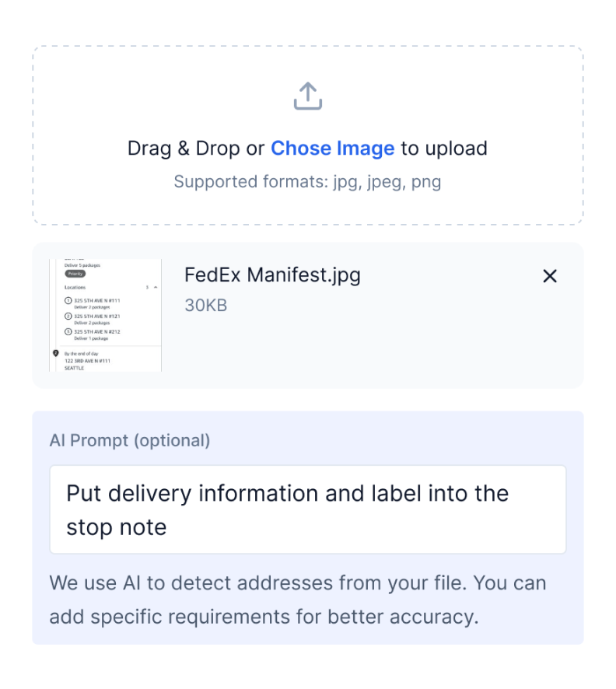Click the 325 5TH AVE N #111 address line
The image size is (616, 689).
point(97,300)
